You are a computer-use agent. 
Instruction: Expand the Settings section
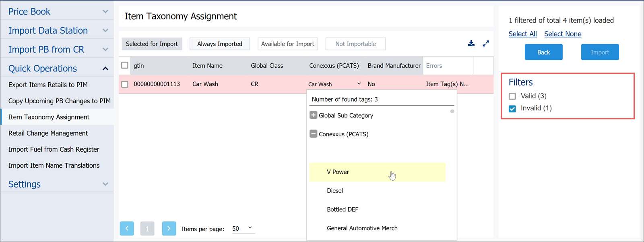coord(57,184)
